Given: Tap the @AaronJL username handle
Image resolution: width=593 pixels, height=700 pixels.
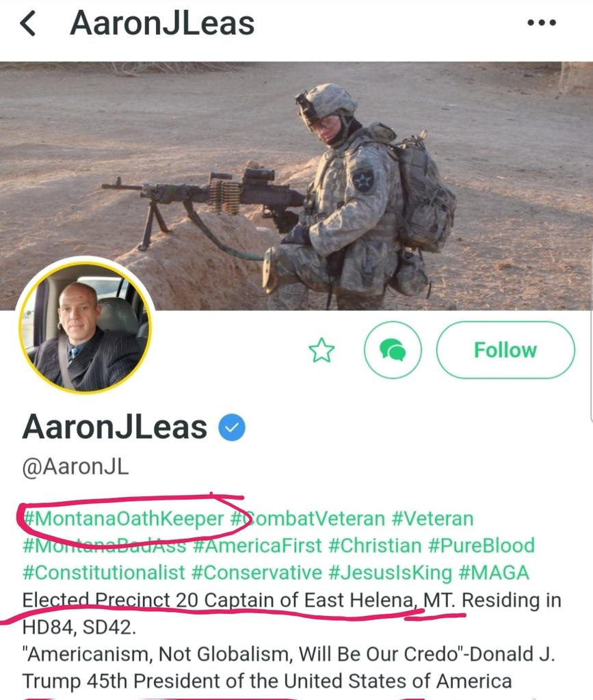Looking at the screenshot, I should click(75, 467).
